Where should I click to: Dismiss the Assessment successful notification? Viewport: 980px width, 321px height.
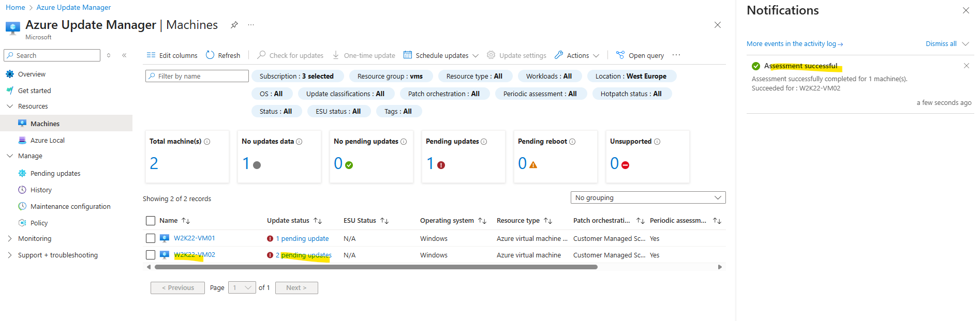tap(966, 66)
